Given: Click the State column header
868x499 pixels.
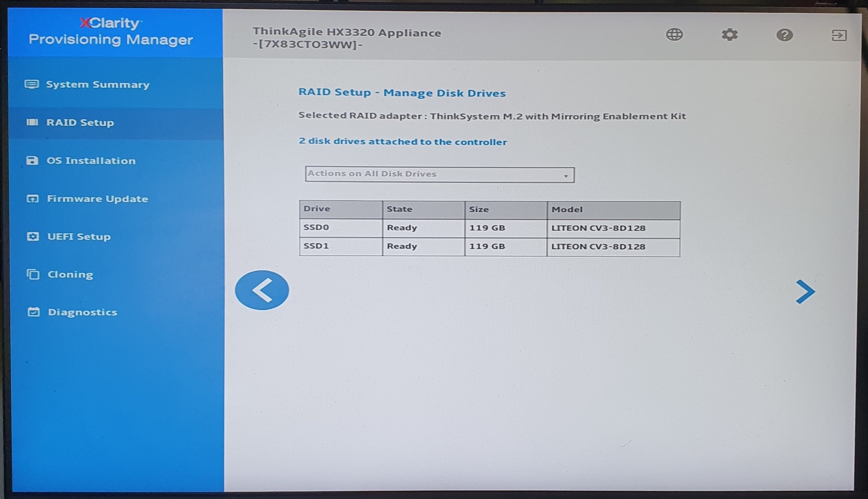Looking at the screenshot, I should click(423, 209).
